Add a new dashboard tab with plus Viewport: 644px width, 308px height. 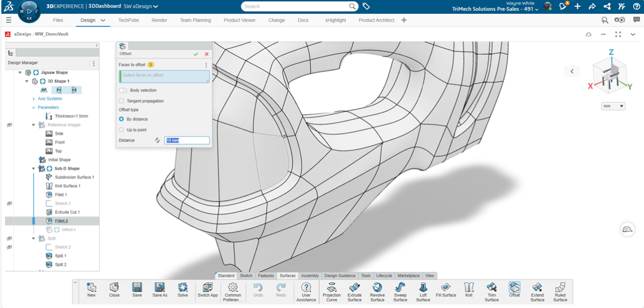[404, 20]
